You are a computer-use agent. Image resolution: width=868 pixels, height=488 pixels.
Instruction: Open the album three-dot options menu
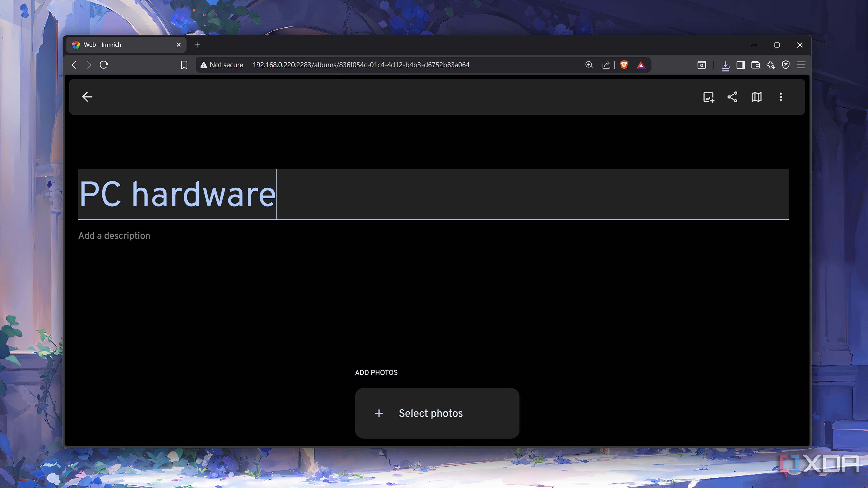(x=781, y=97)
